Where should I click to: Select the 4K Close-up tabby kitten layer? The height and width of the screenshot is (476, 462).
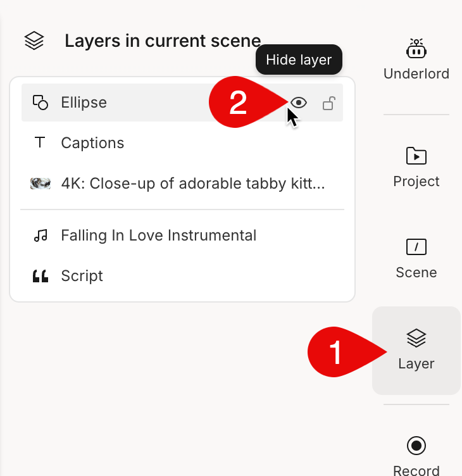(x=182, y=184)
